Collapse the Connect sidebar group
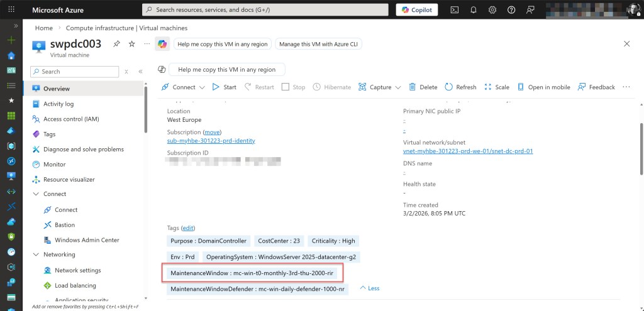This screenshot has width=644, height=311. pos(36,194)
